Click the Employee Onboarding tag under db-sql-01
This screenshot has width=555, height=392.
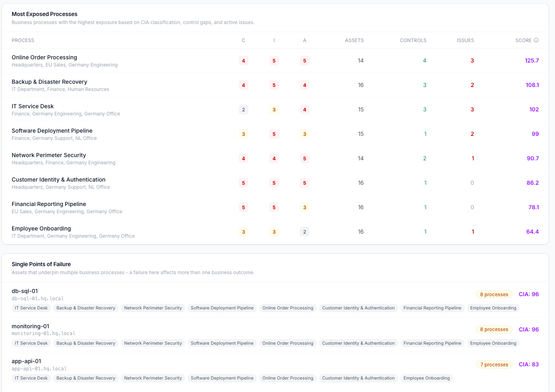pyautogui.click(x=493, y=308)
